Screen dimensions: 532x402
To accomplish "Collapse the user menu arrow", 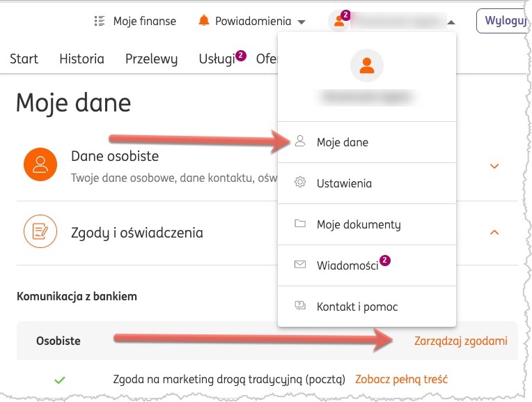I will (x=451, y=22).
